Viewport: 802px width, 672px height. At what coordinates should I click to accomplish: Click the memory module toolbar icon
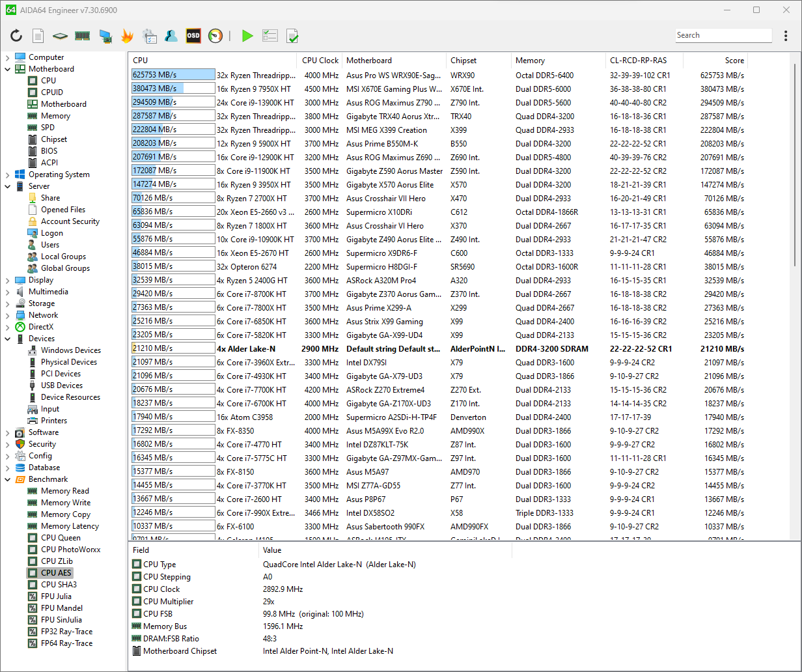tap(82, 36)
